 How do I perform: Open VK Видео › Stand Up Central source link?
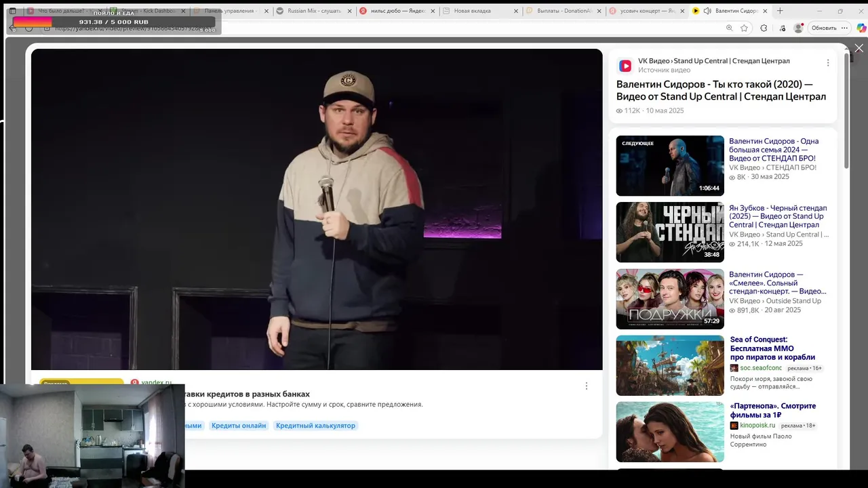(714, 61)
